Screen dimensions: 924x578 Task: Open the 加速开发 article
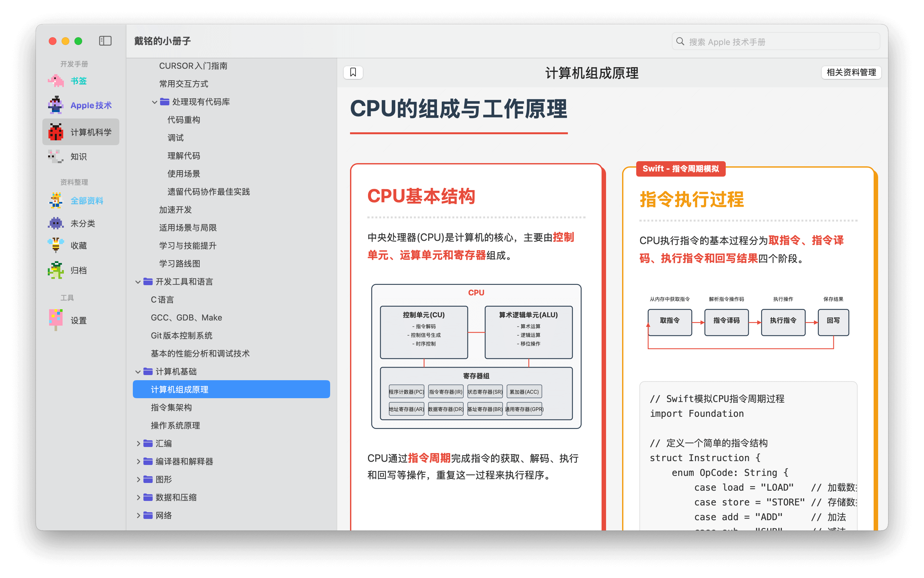(175, 209)
